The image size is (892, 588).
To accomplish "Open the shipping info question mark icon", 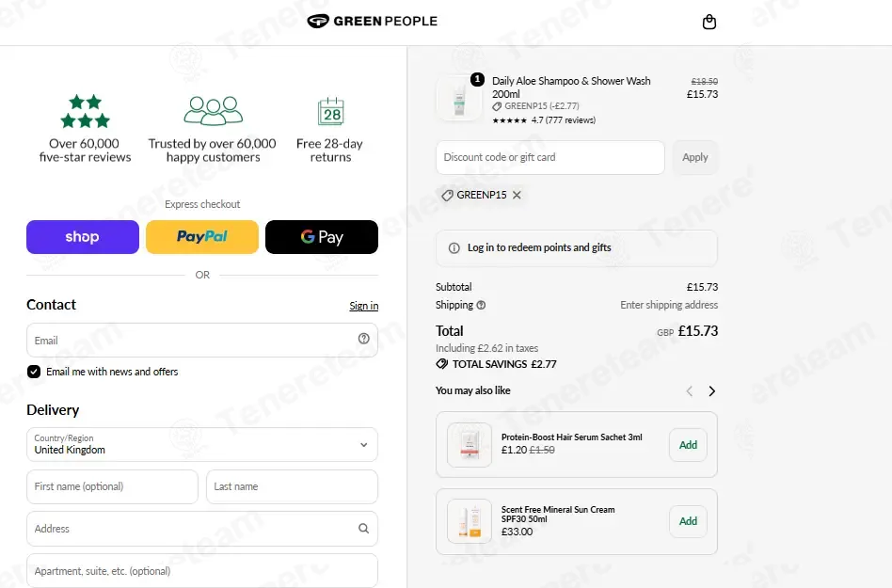I will click(x=481, y=305).
